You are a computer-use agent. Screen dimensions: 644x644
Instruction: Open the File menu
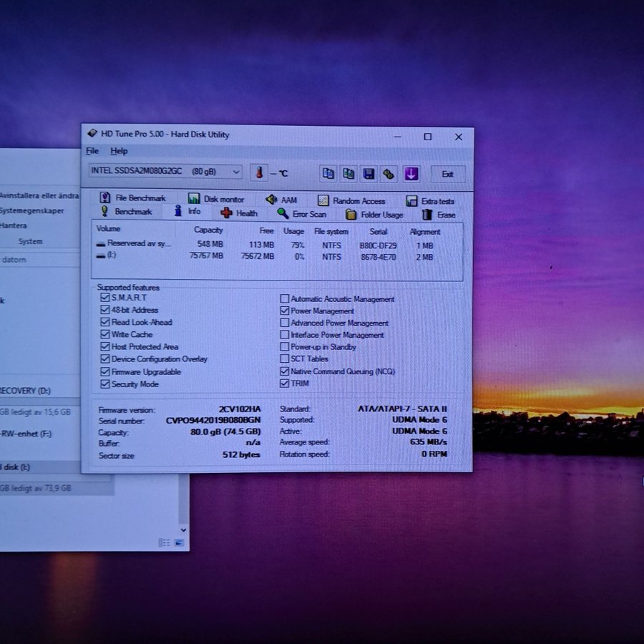click(92, 151)
